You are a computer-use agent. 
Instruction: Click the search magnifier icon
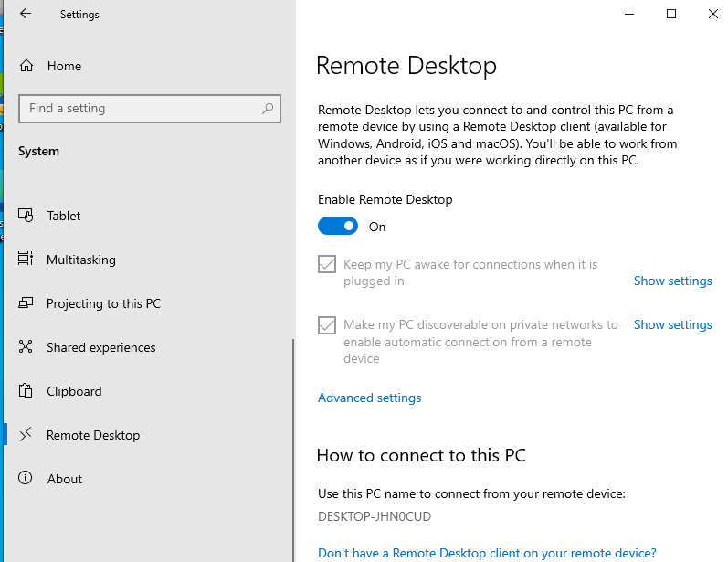[x=268, y=109]
